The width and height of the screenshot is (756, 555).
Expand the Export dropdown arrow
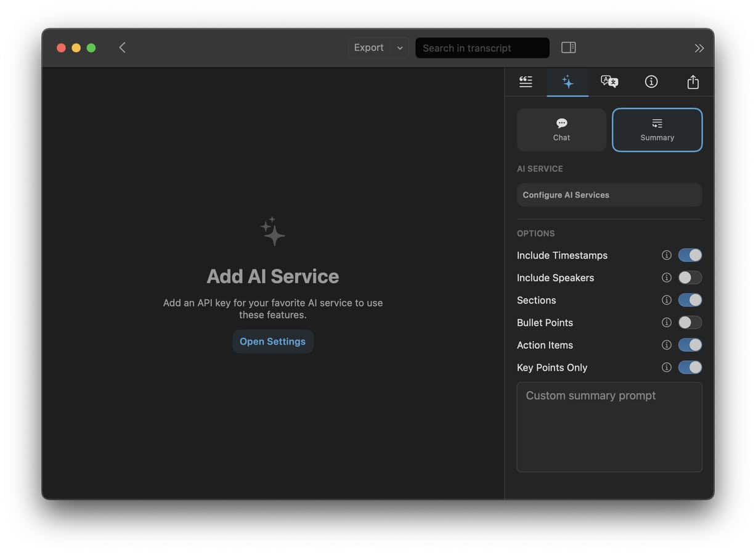click(399, 47)
